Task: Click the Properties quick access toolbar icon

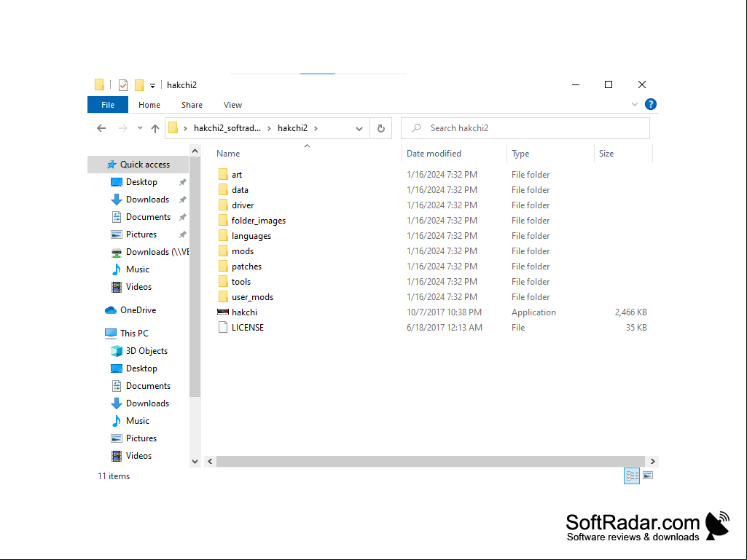Action: coord(123,84)
